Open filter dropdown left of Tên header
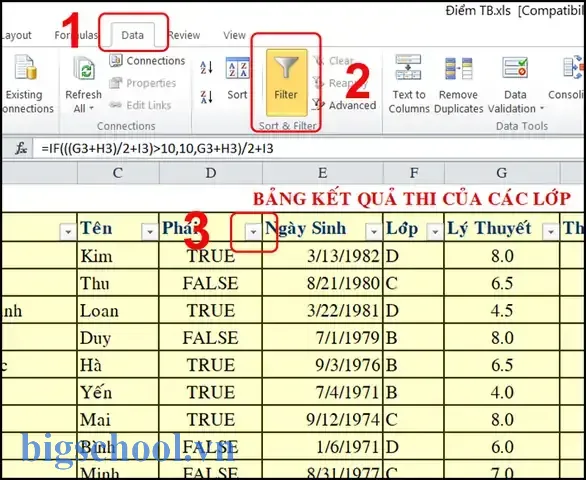The width and height of the screenshot is (586, 480). pyautogui.click(x=68, y=232)
